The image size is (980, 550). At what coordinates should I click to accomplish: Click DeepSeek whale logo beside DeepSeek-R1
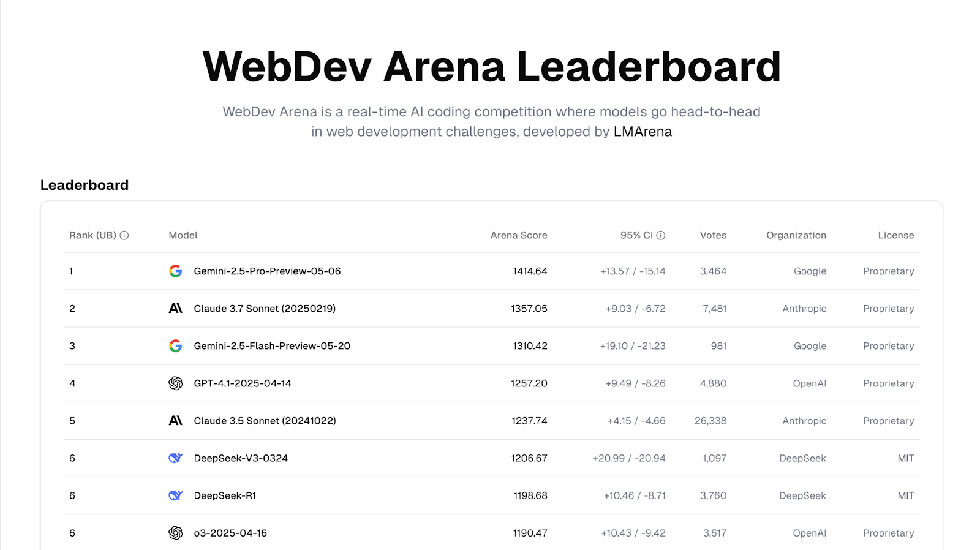(x=176, y=495)
